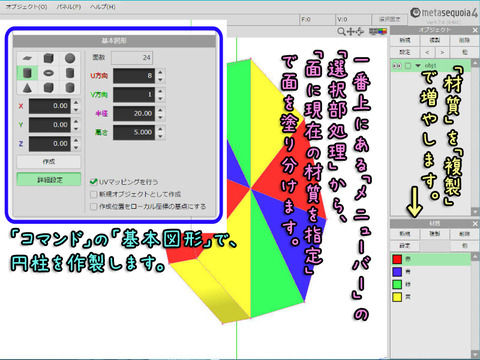Click the 作成 create button
Image resolution: width=480 pixels, height=360 pixels.
pyautogui.click(x=49, y=162)
